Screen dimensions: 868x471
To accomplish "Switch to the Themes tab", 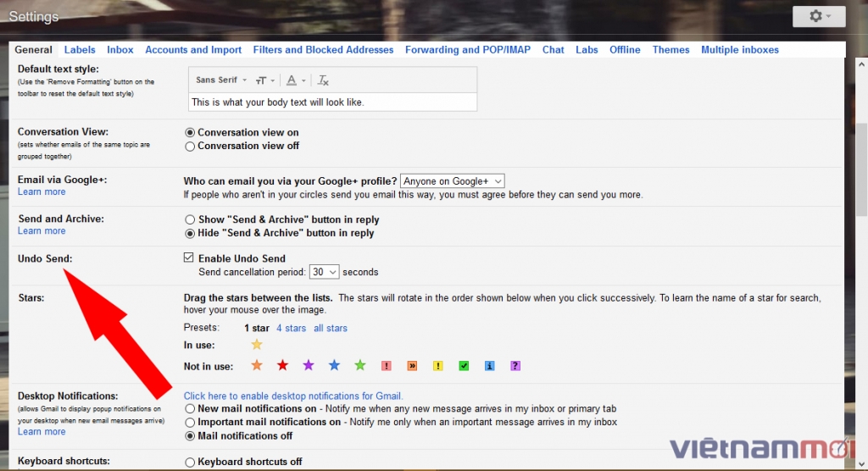I will tap(671, 50).
